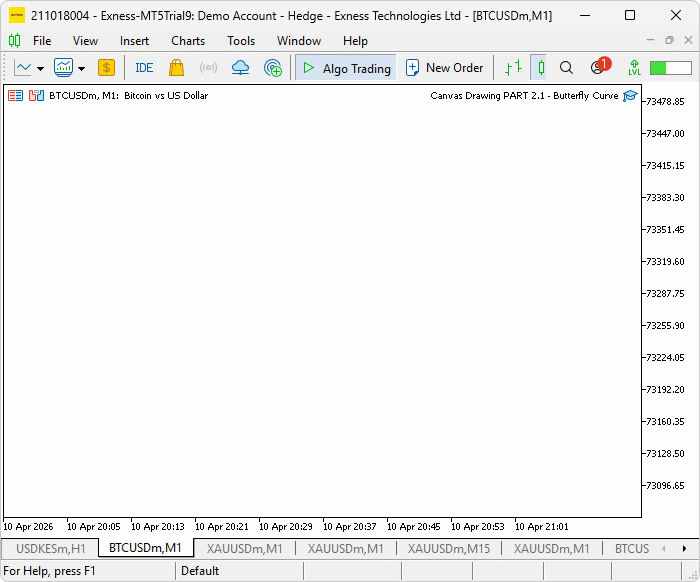Viewport: 700px width, 582px height.
Task: Open the Charts menu
Action: pyautogui.click(x=188, y=41)
